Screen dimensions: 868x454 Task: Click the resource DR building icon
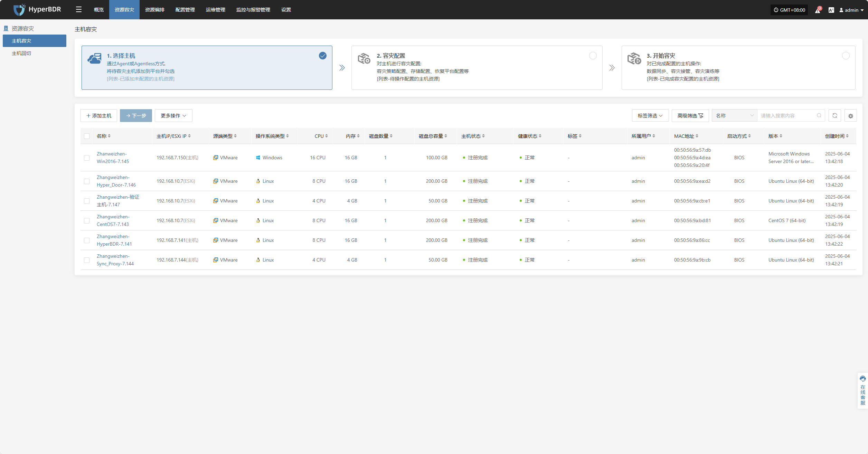click(x=6, y=28)
